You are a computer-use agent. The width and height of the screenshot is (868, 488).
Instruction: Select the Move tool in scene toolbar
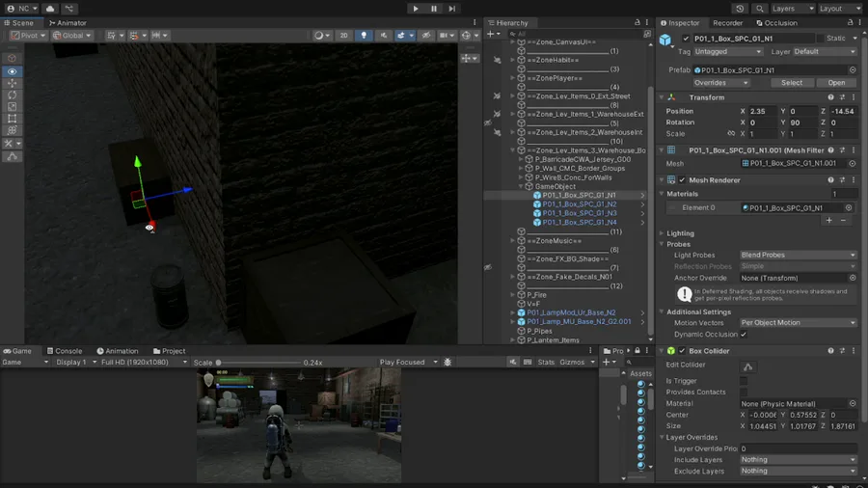(x=12, y=83)
